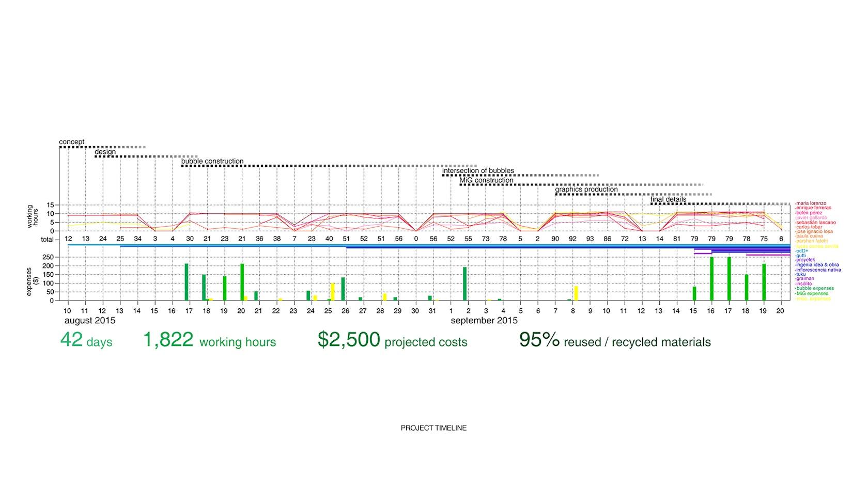Click the 'graphics production' phase label
This screenshot has height=488, width=868.
586,190
